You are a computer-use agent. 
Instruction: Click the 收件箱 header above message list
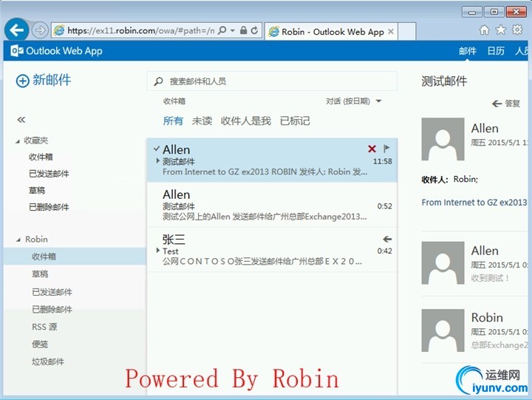(x=174, y=101)
